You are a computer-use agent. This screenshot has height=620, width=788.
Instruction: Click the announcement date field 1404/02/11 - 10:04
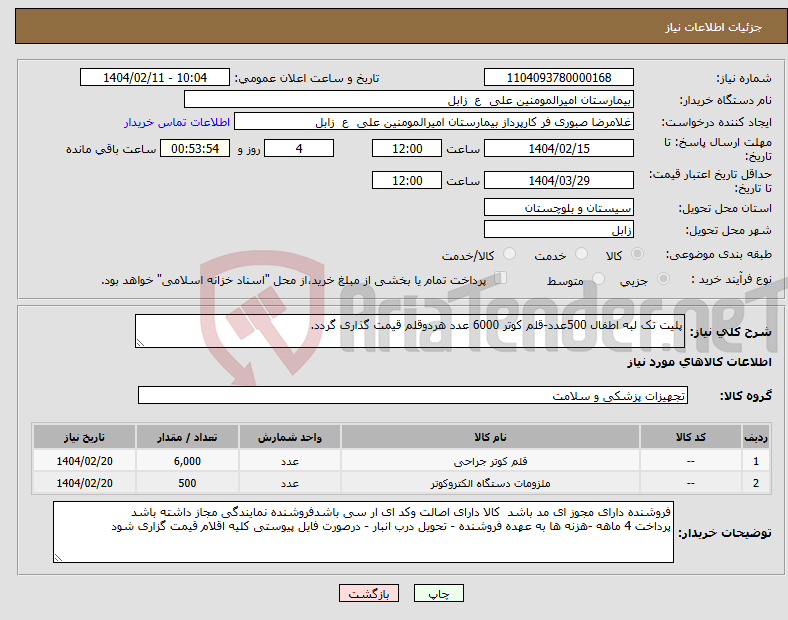coord(155,78)
